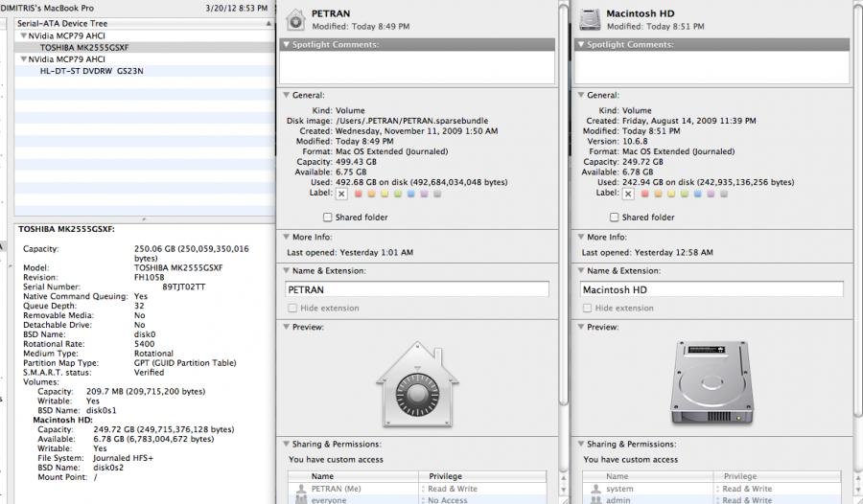Select the everyone group icon in PETRAN permissions
Screen dimensions: 863x504
point(301,499)
